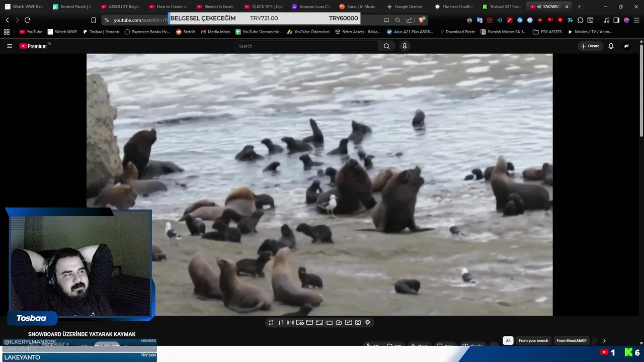The width and height of the screenshot is (644, 362).
Task: Open the Brave Shields lion icon
Action: tap(422, 20)
